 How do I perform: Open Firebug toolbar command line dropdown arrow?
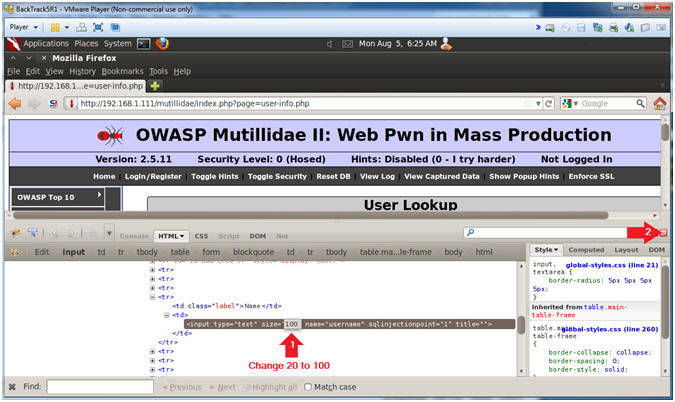point(109,233)
